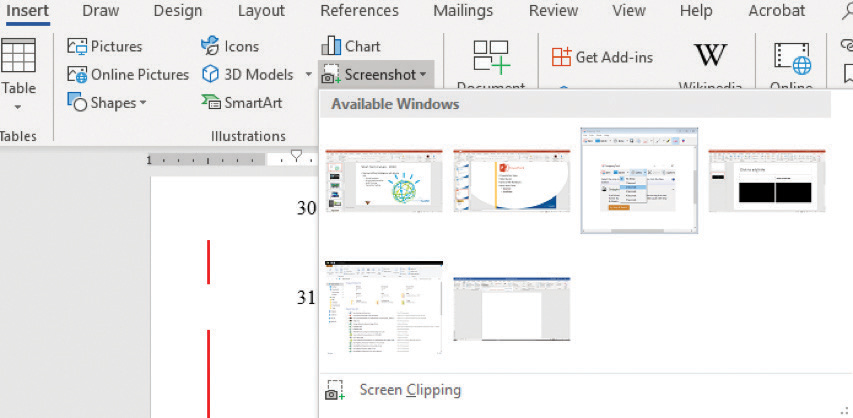The height and width of the screenshot is (418, 853).
Task: Insert Icons from the ribbon
Action: (x=210, y=47)
